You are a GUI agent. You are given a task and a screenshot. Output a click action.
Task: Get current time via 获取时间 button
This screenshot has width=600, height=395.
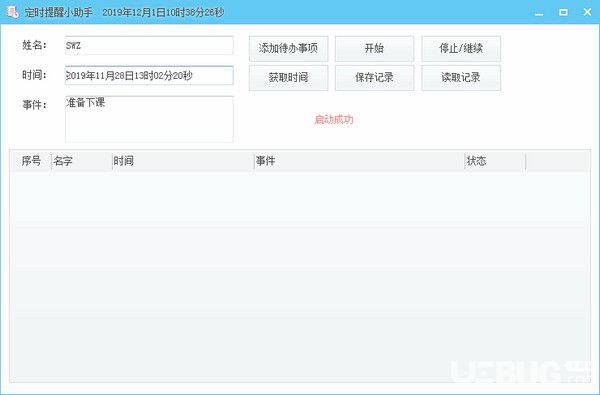(x=289, y=78)
